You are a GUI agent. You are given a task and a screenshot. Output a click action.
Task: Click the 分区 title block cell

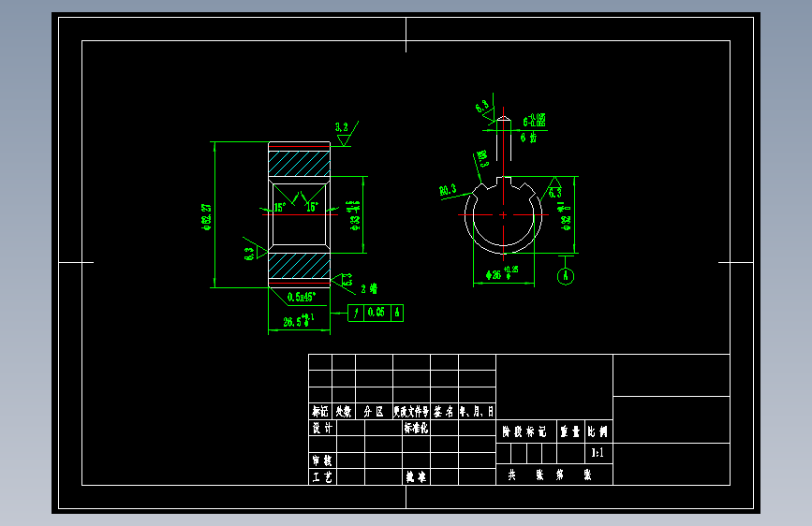coord(374,412)
